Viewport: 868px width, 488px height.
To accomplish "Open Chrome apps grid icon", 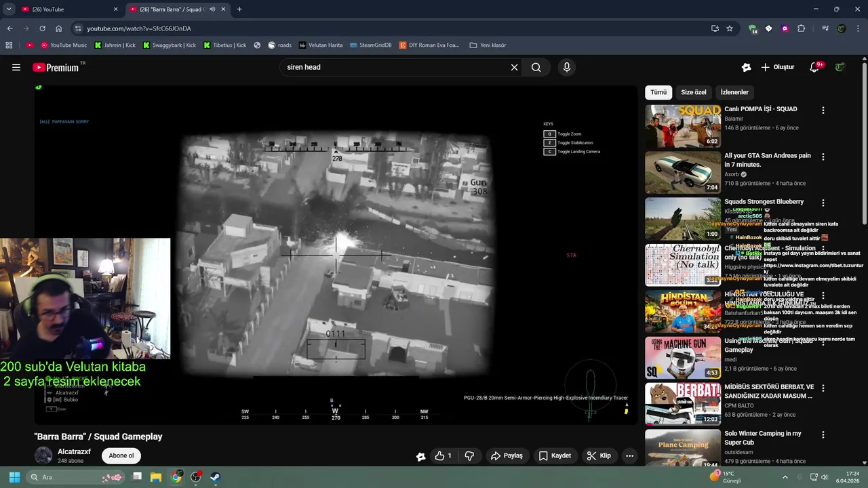I will pos(9,45).
